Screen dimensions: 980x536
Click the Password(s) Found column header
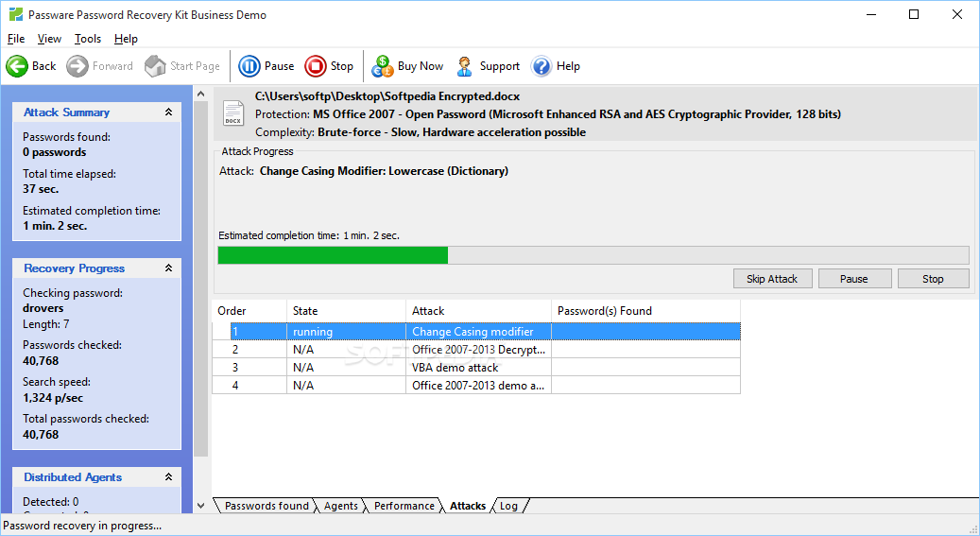point(646,311)
